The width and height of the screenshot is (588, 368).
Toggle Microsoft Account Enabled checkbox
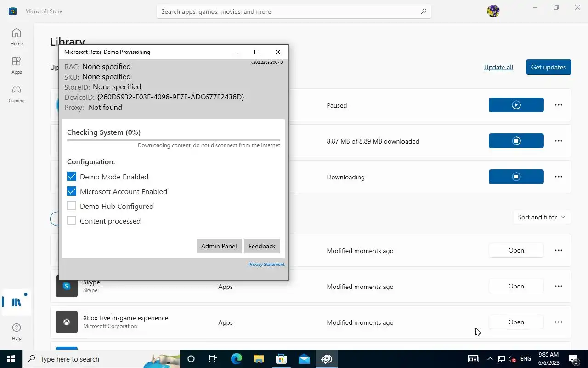point(72,191)
